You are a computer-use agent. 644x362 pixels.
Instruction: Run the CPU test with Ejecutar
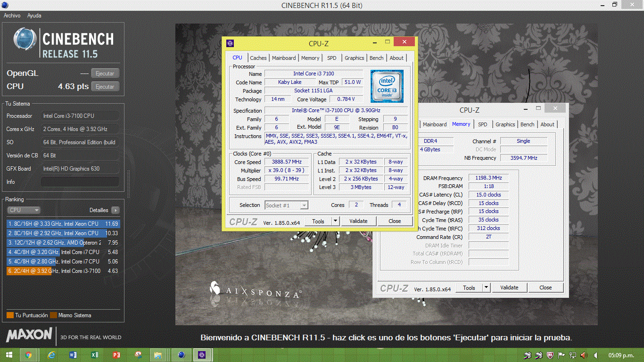(105, 87)
